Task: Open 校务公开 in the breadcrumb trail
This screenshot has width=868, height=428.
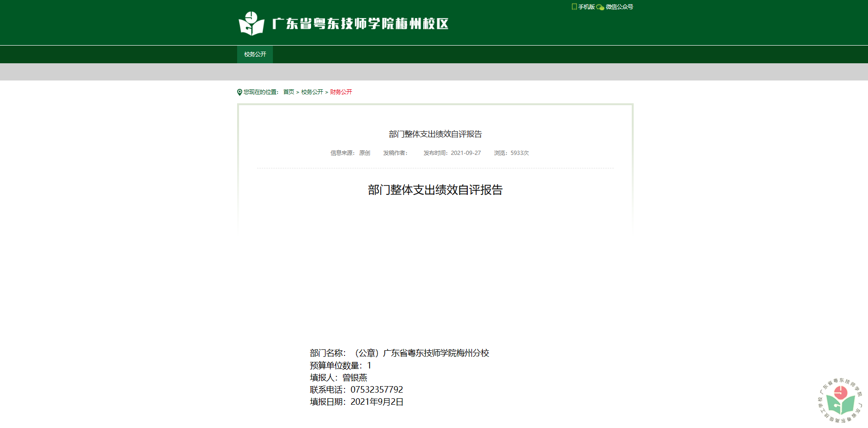Action: click(312, 92)
